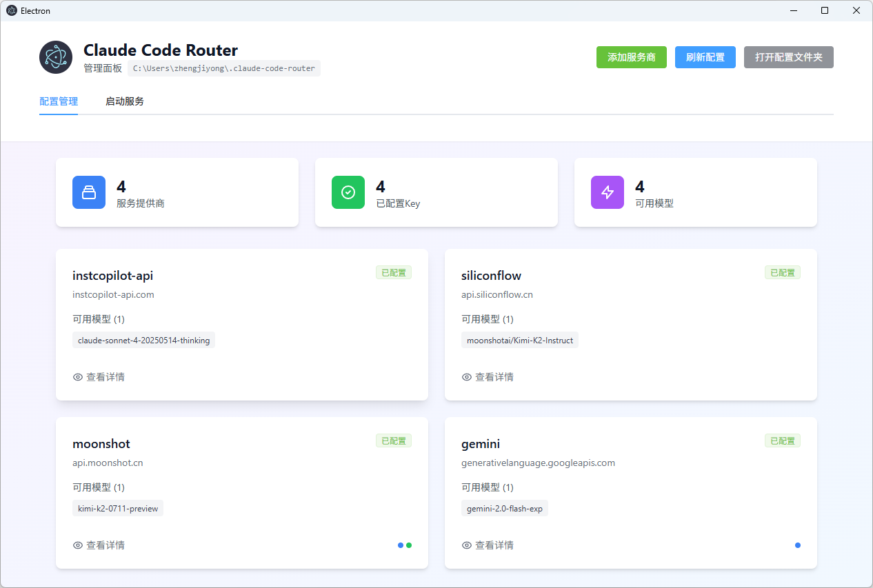This screenshot has width=873, height=588.
Task: Click the 已配置Key stat label
Action: pyautogui.click(x=398, y=203)
